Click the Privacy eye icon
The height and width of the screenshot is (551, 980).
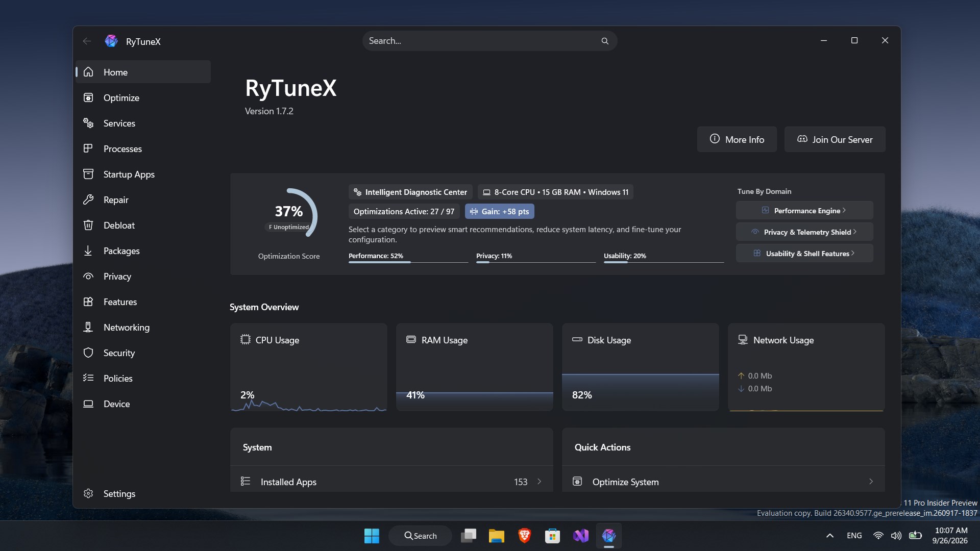click(x=88, y=276)
